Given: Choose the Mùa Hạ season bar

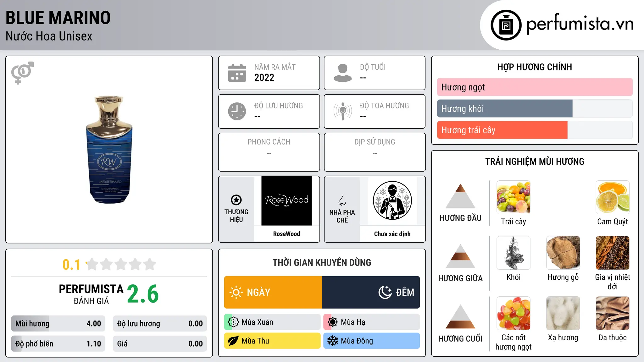Looking at the screenshot, I should pyautogui.click(x=372, y=322).
